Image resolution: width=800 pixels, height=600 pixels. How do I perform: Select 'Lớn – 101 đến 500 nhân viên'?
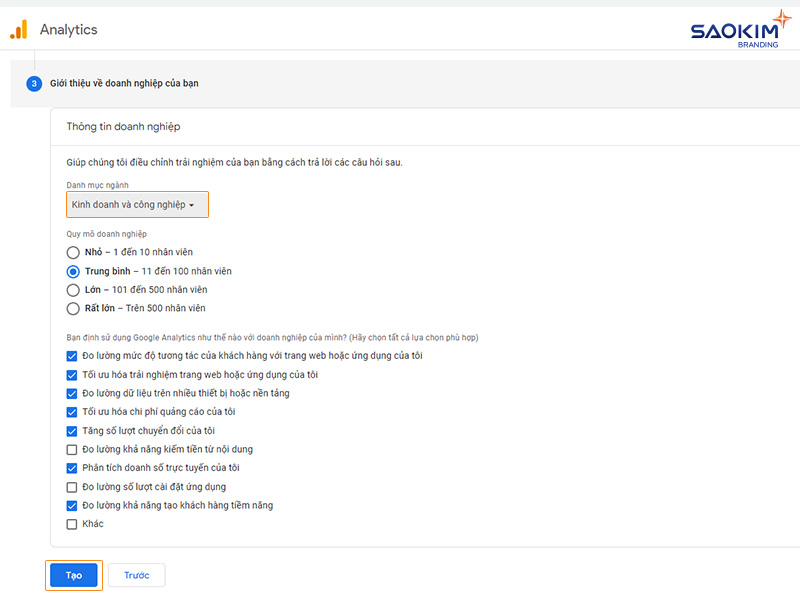71,289
